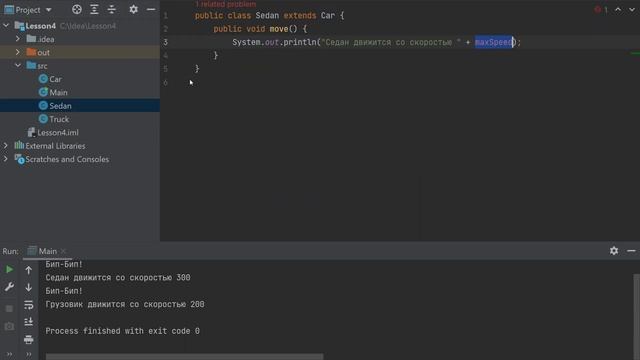
Task: Click the Print console icon
Action: tap(29, 339)
